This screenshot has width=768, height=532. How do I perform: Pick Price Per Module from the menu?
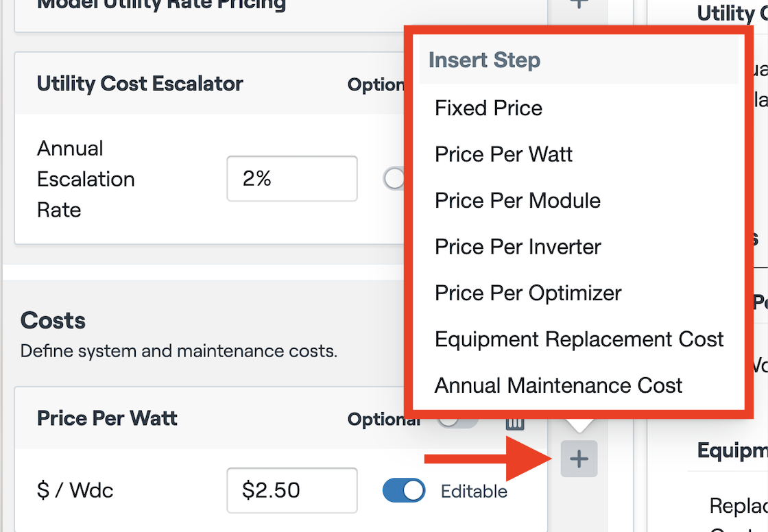(517, 201)
